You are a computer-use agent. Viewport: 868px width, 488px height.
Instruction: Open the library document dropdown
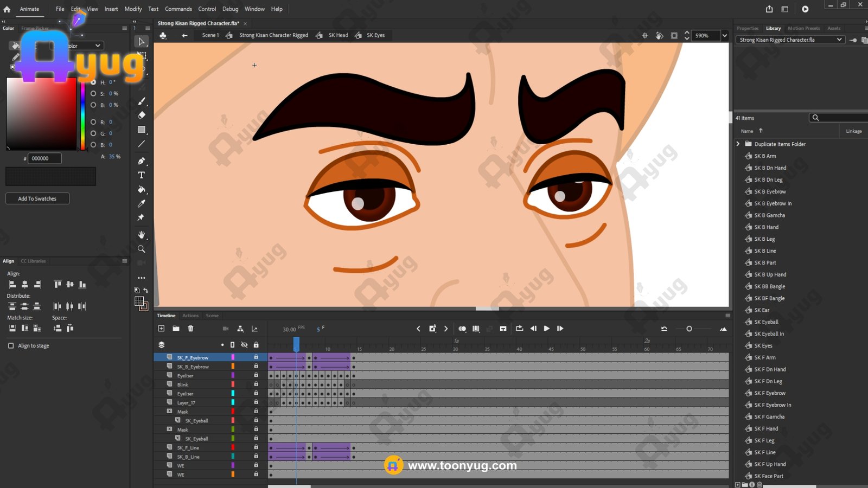pyautogui.click(x=839, y=40)
